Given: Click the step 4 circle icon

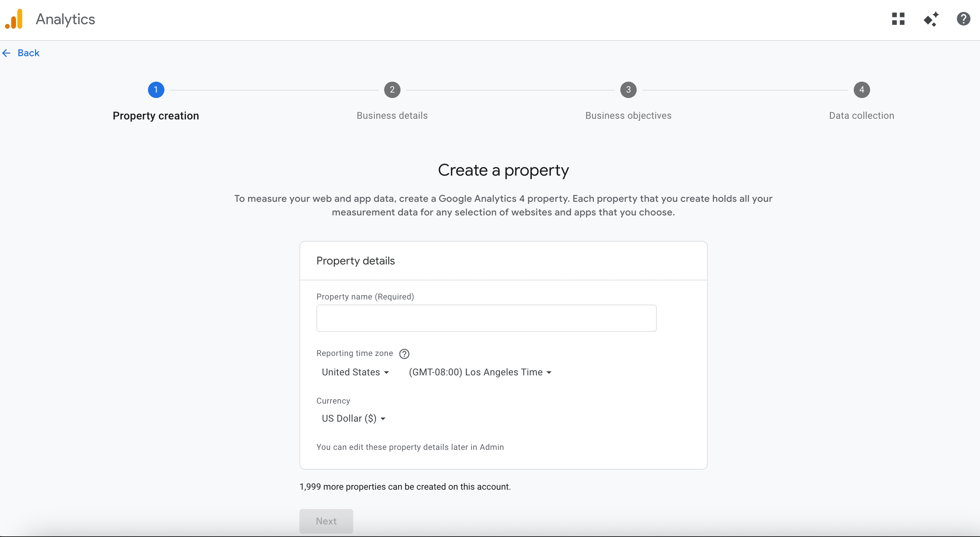Looking at the screenshot, I should coord(861,90).
